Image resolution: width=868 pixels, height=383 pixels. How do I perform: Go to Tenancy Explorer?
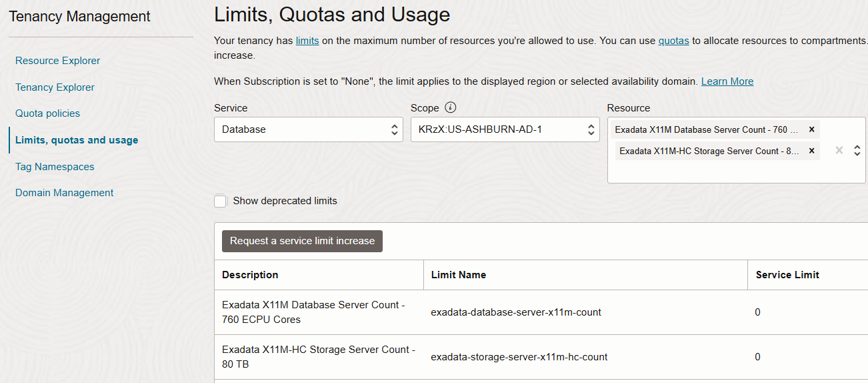click(x=55, y=87)
